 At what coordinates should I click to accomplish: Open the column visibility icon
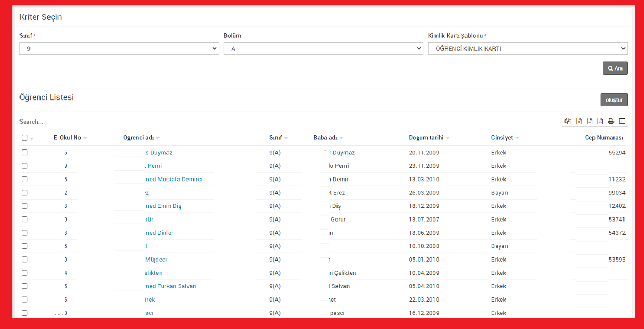click(x=622, y=121)
